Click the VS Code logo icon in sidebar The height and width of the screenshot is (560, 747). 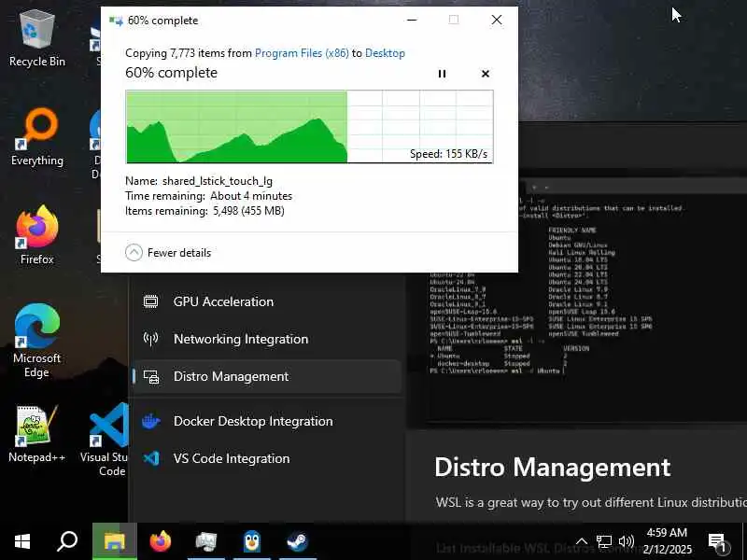151,458
